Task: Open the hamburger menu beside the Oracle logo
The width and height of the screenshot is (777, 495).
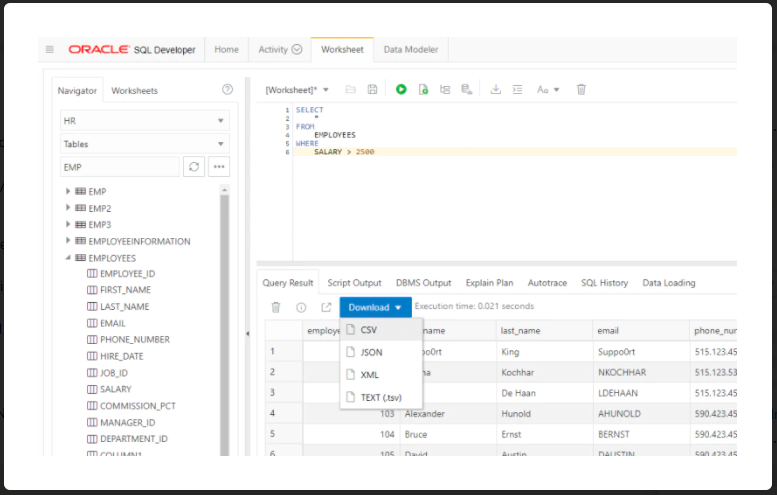Action: [50, 50]
